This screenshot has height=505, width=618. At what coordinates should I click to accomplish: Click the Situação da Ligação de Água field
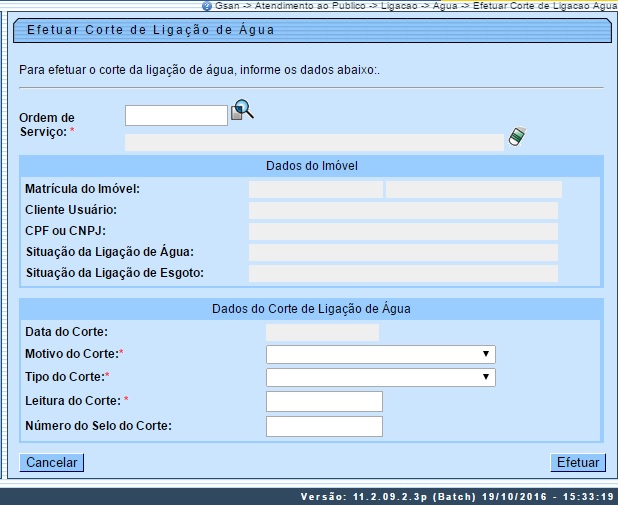[x=403, y=252]
